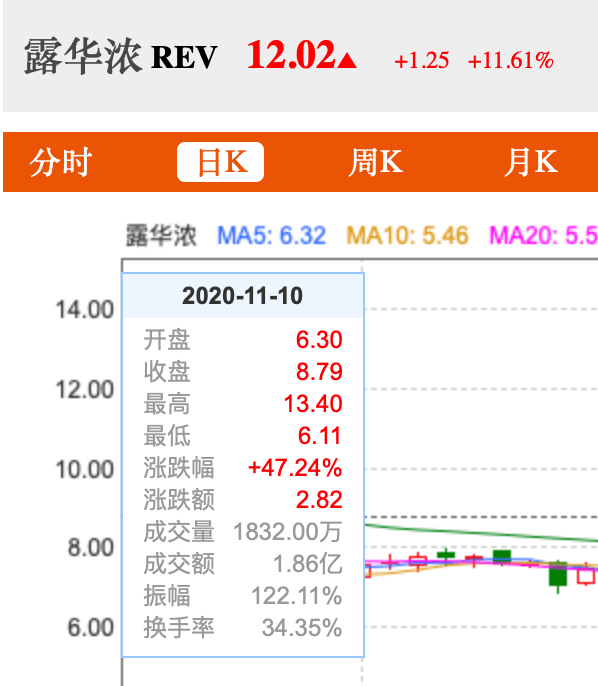
Task: Click the 收盘 value 8.79
Action: tap(319, 371)
